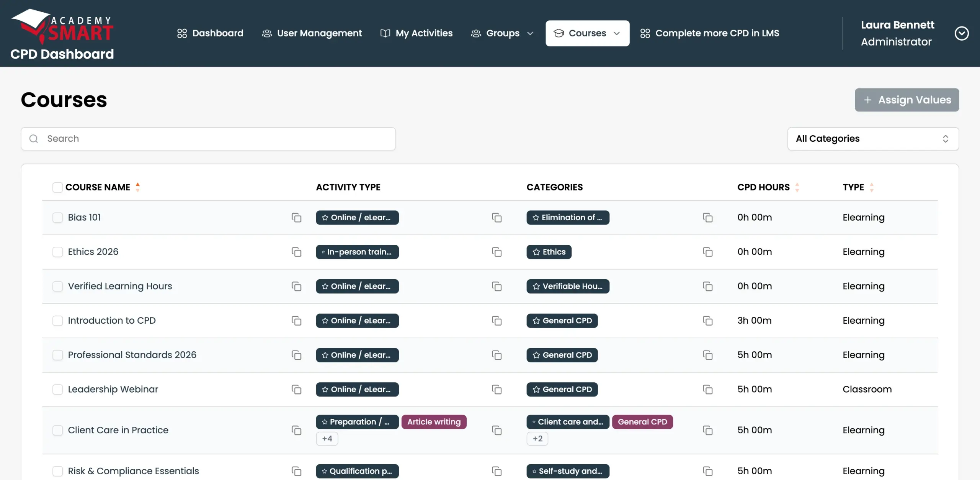Screen dimensions: 980x480
Task: Expand the Groups menu
Action: click(502, 33)
